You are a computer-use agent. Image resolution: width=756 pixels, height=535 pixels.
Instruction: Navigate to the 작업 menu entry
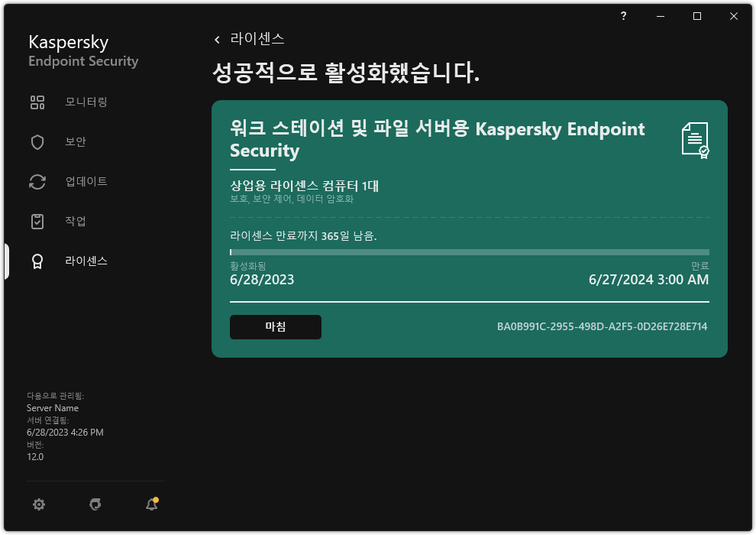(x=76, y=221)
